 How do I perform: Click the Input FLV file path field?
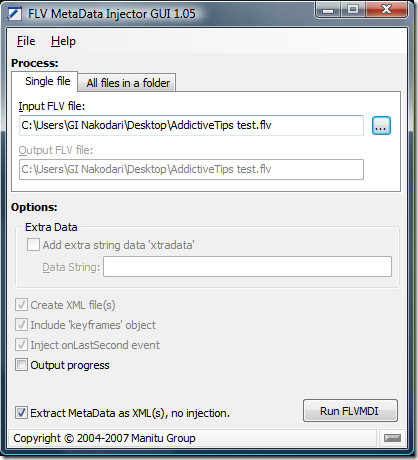point(191,125)
